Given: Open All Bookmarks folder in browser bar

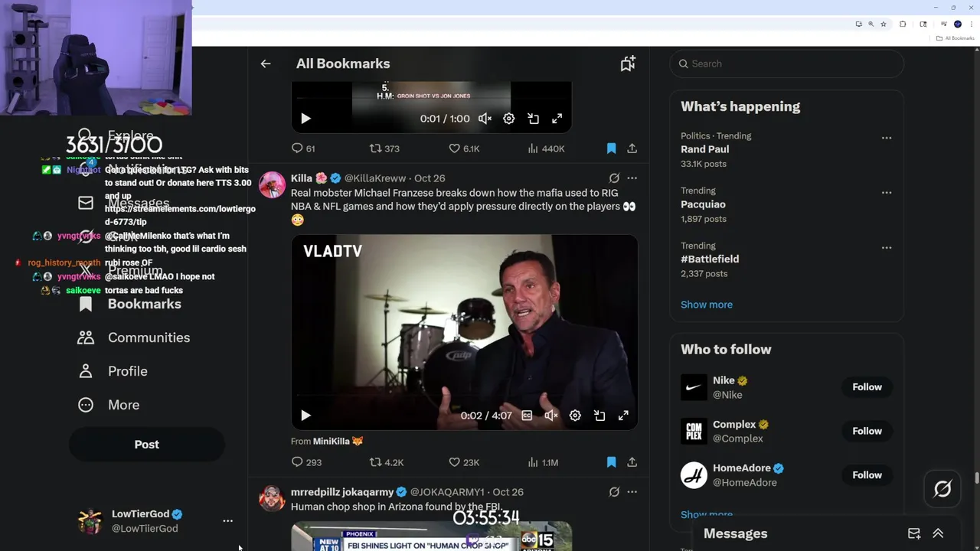Looking at the screenshot, I should pos(955,37).
